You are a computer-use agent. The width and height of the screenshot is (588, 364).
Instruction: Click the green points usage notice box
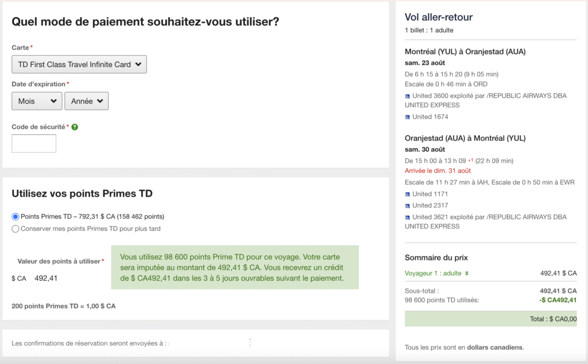[x=234, y=268]
